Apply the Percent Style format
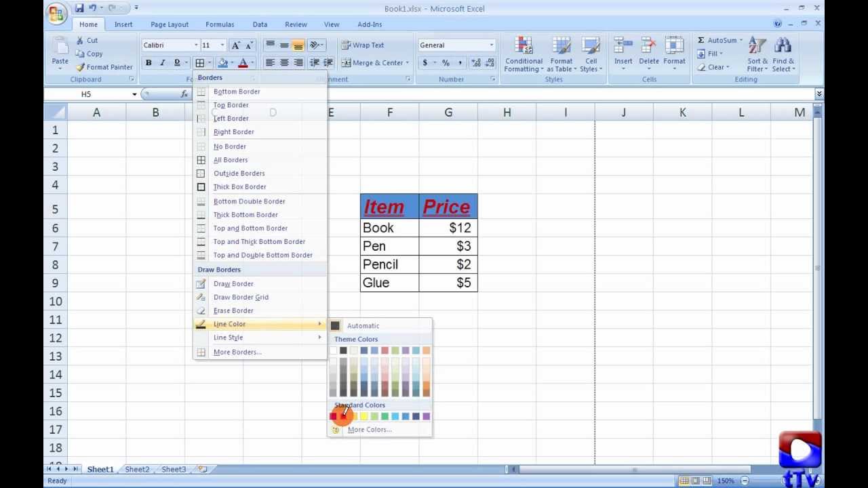 tap(446, 63)
